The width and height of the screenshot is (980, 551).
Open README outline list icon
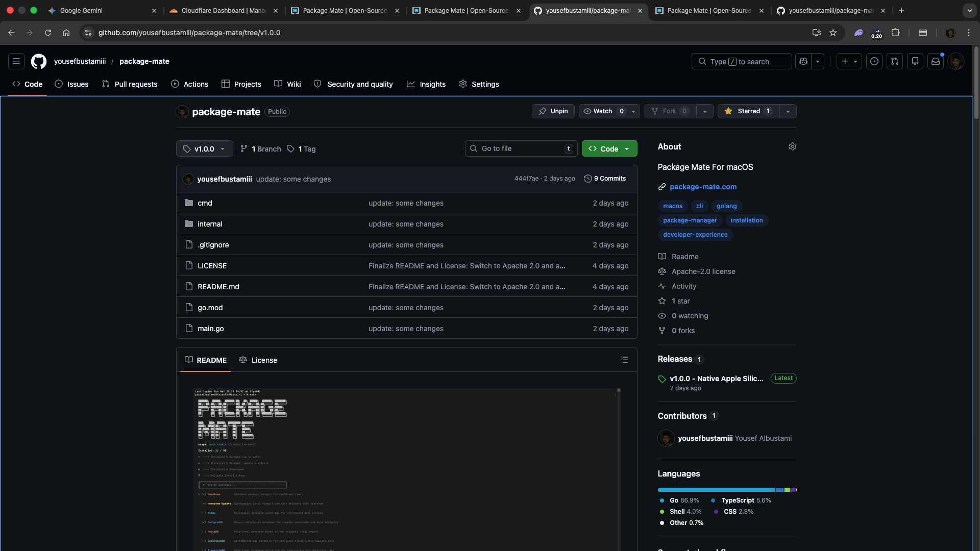(624, 360)
